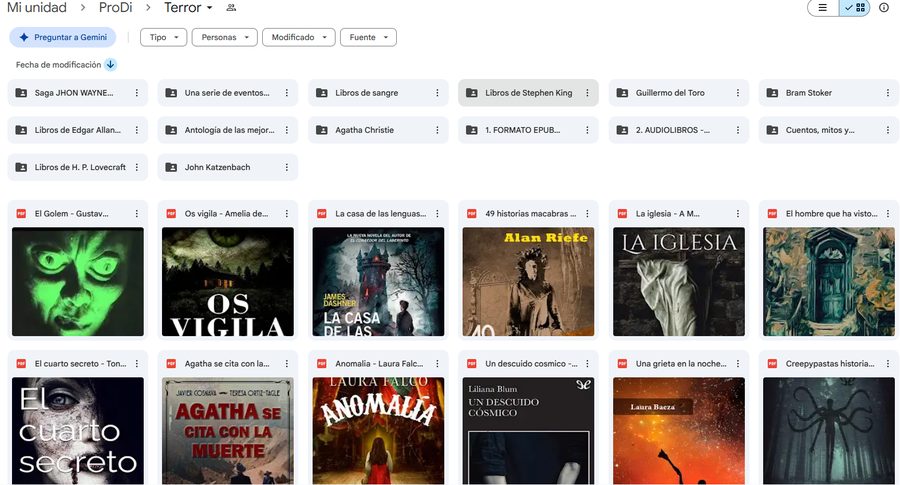This screenshot has width=900, height=485.
Task: Open more options for Una grieta en la noche PDF
Action: pyautogui.click(x=738, y=364)
